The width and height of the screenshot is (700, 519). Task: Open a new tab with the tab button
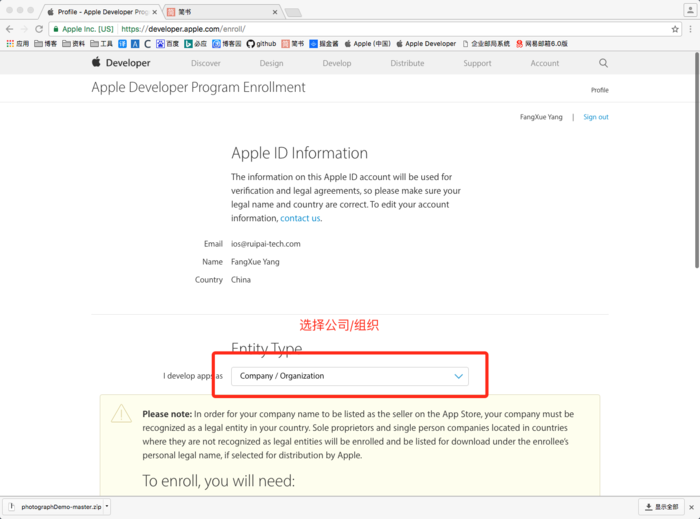point(293,12)
